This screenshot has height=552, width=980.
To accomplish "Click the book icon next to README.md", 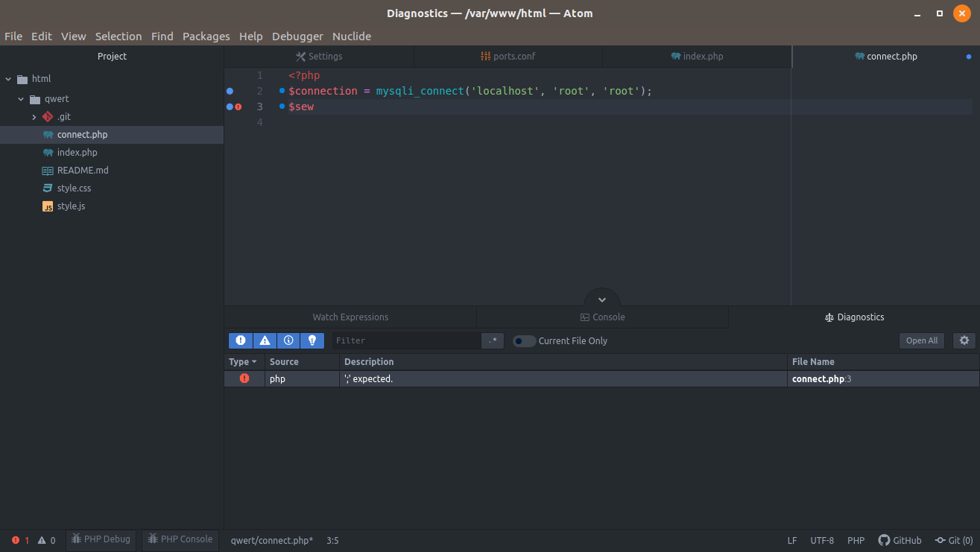I will coord(48,171).
